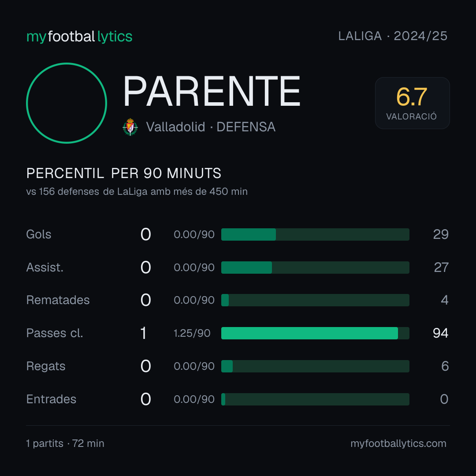This screenshot has width=476, height=476.
Task: Select the PARENTE player name heading
Action: click(x=212, y=91)
